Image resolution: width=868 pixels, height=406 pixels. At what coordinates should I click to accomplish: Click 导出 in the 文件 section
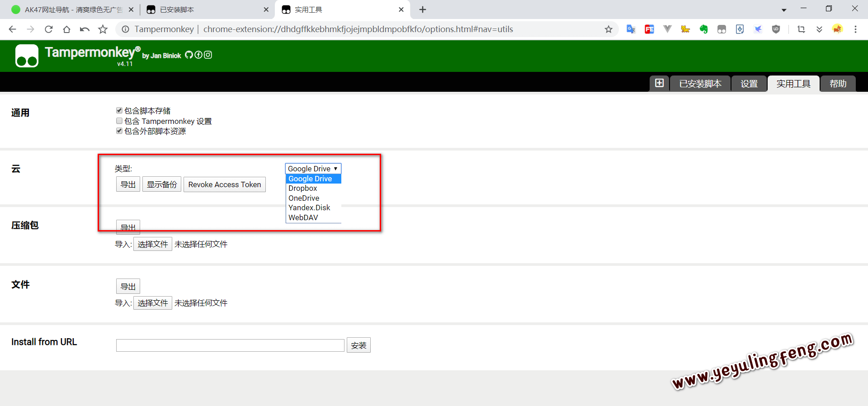pos(128,286)
